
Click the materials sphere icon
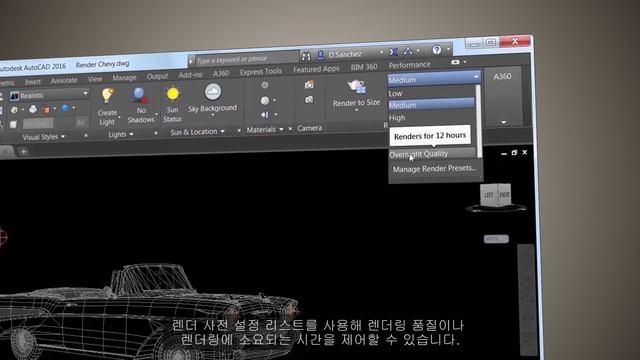pyautogui.click(x=265, y=100)
